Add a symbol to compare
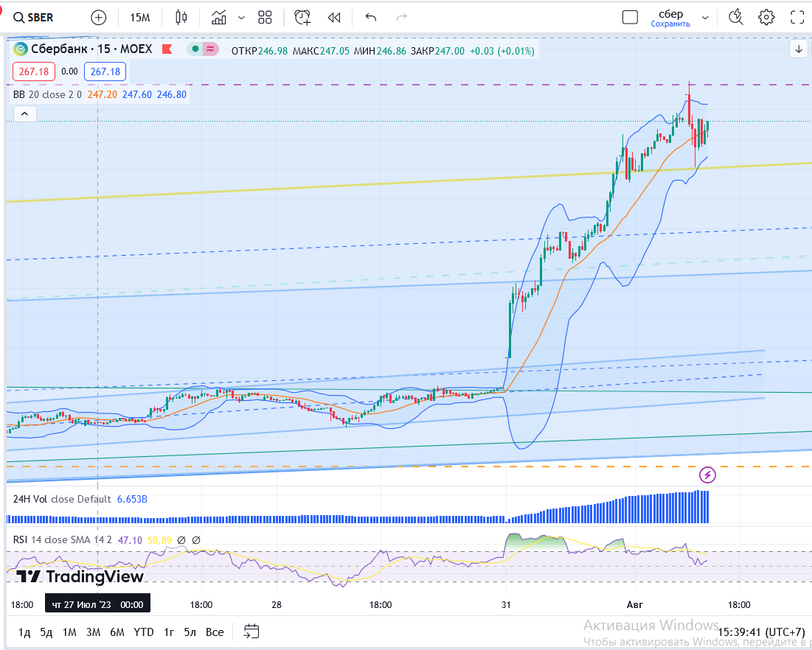The width and height of the screenshot is (812, 650). (x=98, y=18)
